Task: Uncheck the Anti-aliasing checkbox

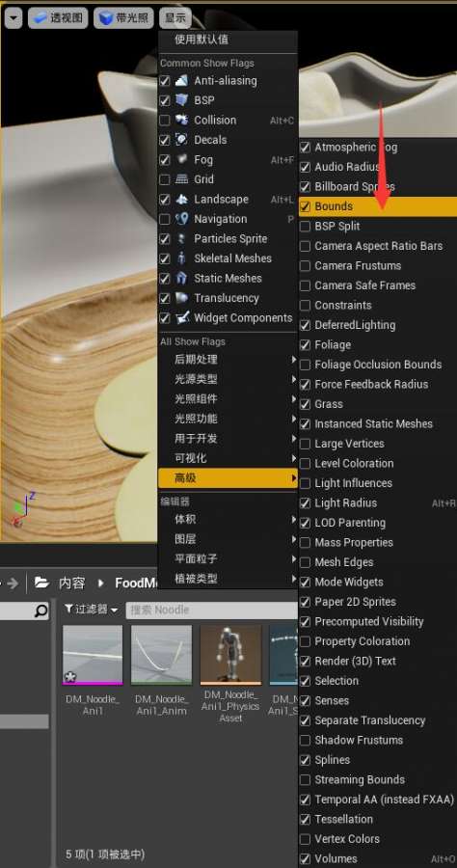Action: (164, 81)
